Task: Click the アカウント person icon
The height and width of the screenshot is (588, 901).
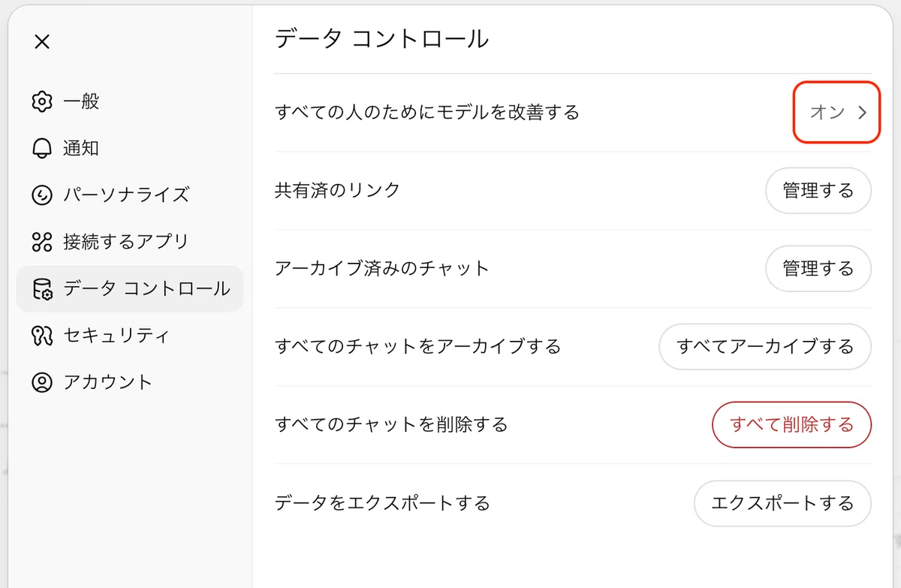Action: pos(42,382)
